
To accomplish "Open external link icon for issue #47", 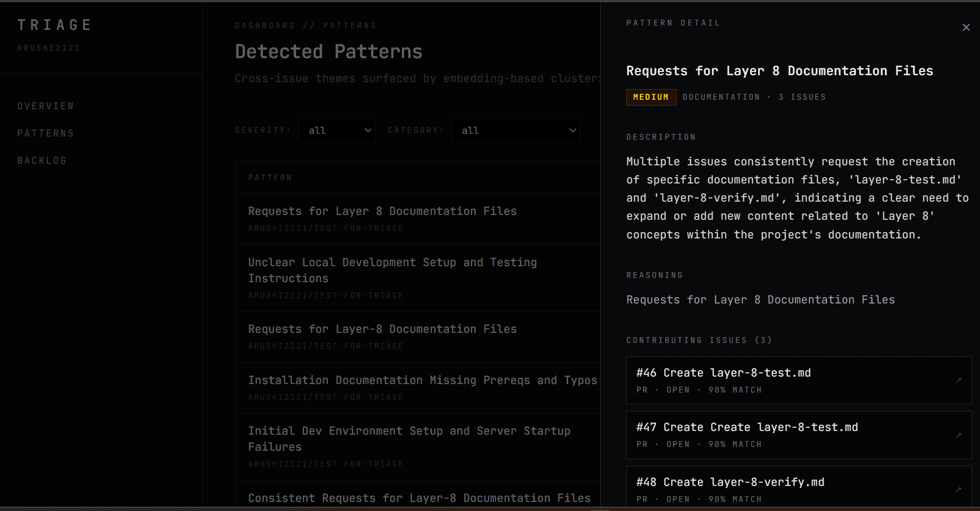I will pyautogui.click(x=958, y=435).
